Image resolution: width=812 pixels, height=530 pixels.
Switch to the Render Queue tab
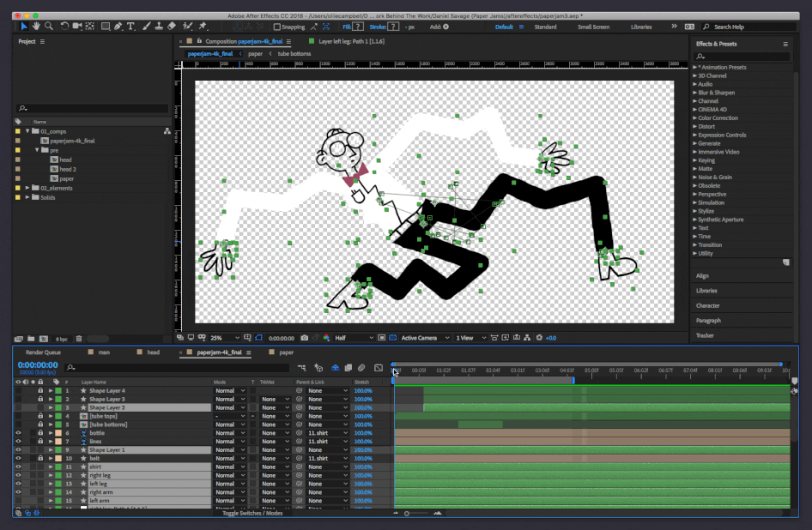(x=43, y=352)
